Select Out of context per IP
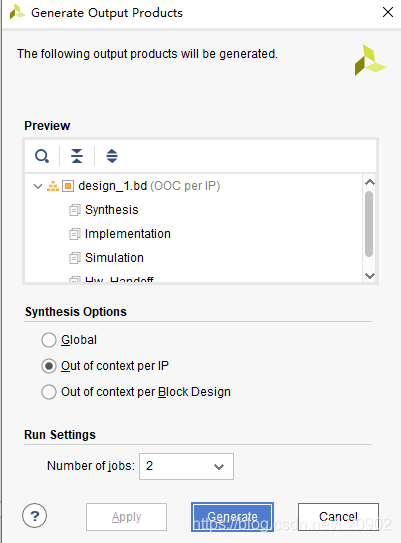401x543 pixels. 49,366
